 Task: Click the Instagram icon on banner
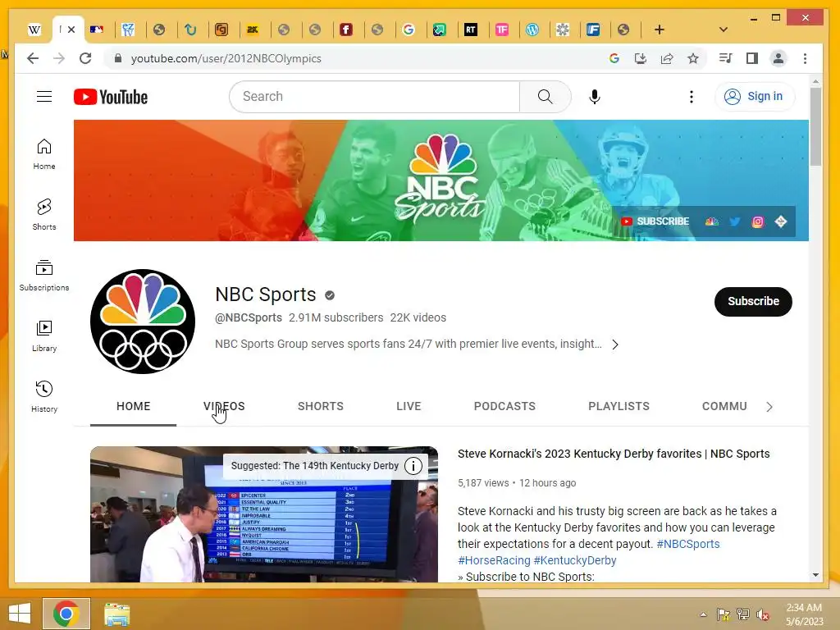tap(757, 221)
